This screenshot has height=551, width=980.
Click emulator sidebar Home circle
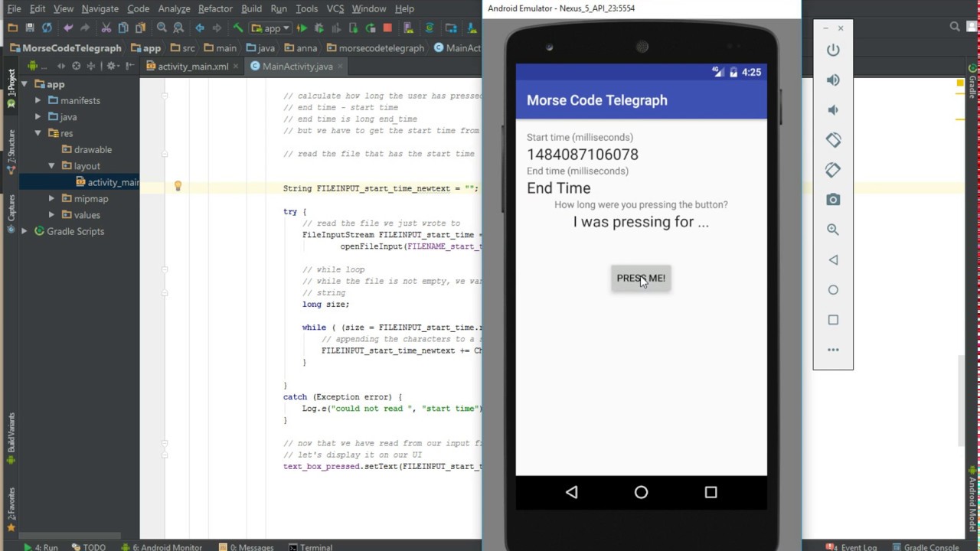pos(833,289)
